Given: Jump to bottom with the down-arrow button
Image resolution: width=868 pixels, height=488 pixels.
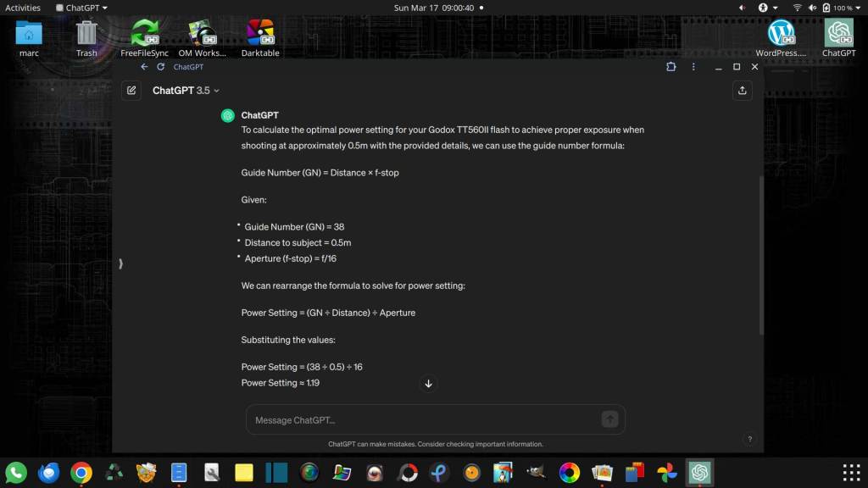Looking at the screenshot, I should click(428, 384).
